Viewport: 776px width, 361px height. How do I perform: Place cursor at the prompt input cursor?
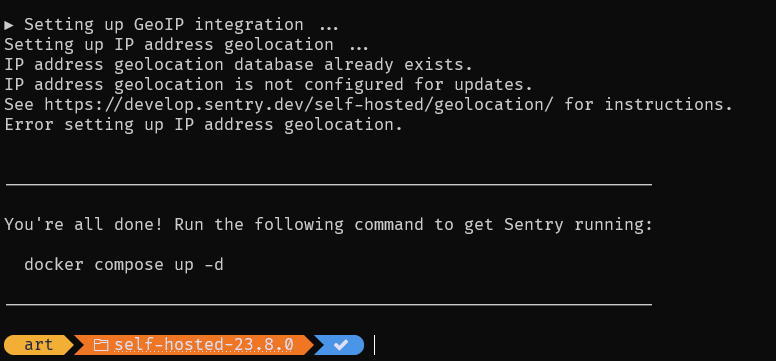click(x=375, y=345)
